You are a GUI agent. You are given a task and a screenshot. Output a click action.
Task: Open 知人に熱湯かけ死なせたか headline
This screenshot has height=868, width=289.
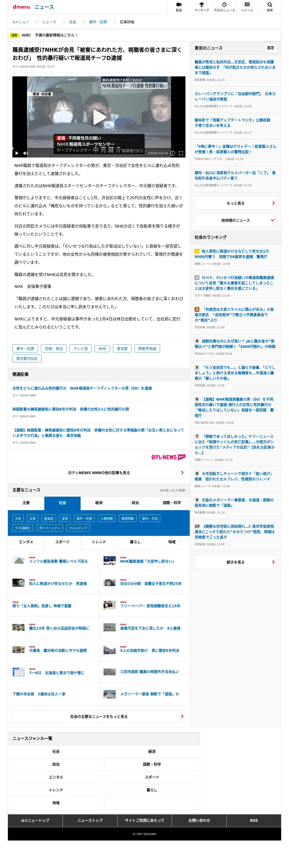58,583
